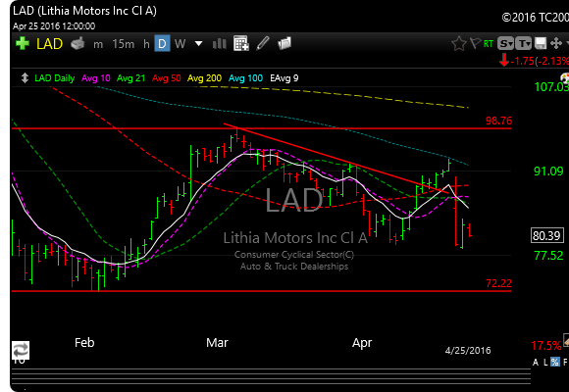Click the chart title 'LAD (Lithia Motors Inc Cl A)'
Viewport: 569px width, 392px height.
pos(84,11)
